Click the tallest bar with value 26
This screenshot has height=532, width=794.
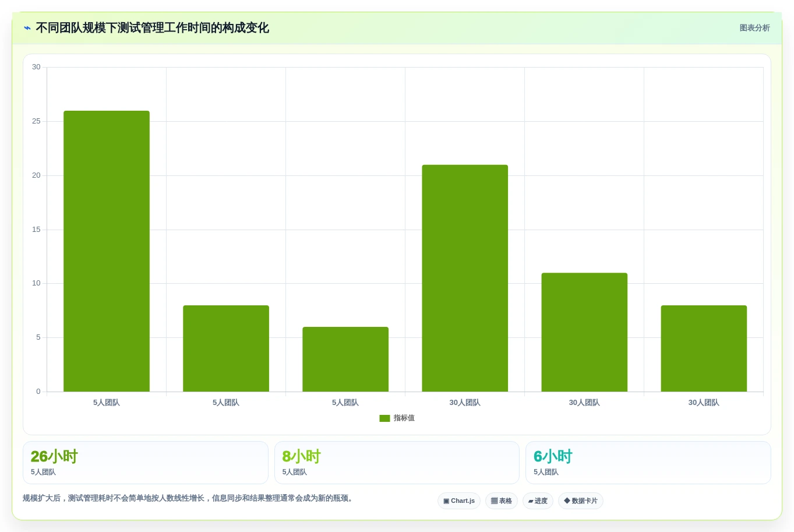[x=107, y=251]
